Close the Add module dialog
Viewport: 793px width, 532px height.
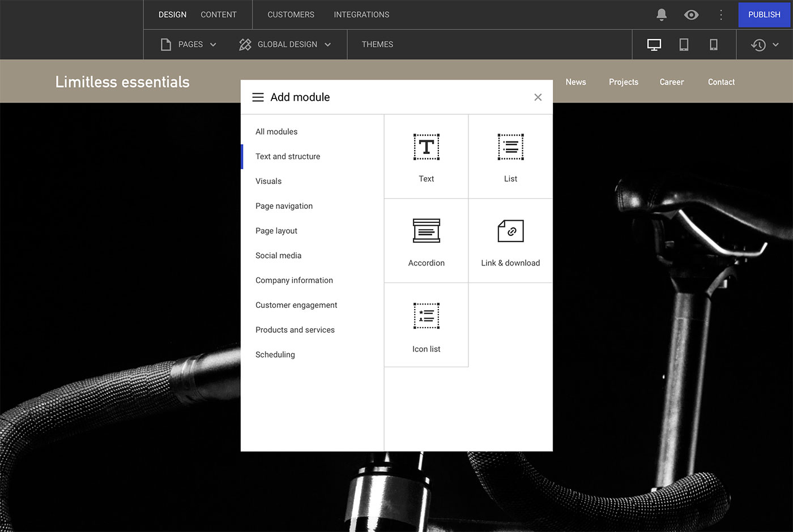538,97
